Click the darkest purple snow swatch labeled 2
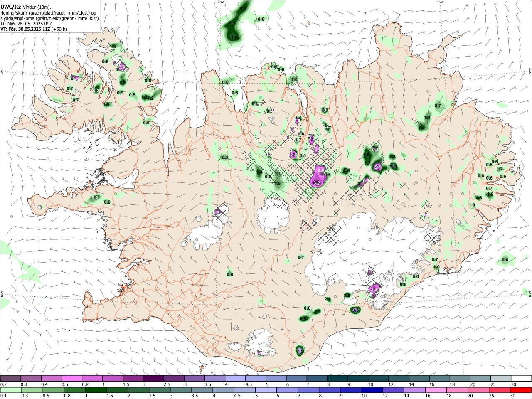This screenshot has width=532, height=399. coord(153,378)
